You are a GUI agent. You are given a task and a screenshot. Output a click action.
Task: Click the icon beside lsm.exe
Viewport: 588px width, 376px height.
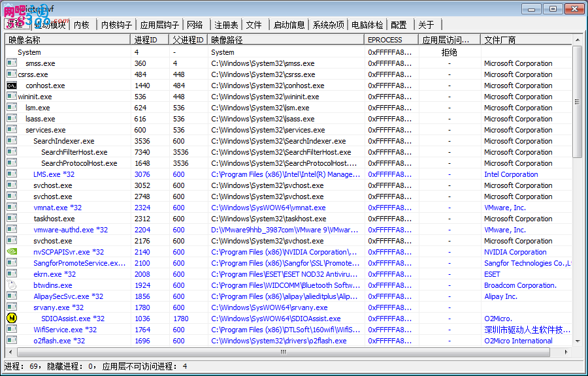[x=12, y=108]
